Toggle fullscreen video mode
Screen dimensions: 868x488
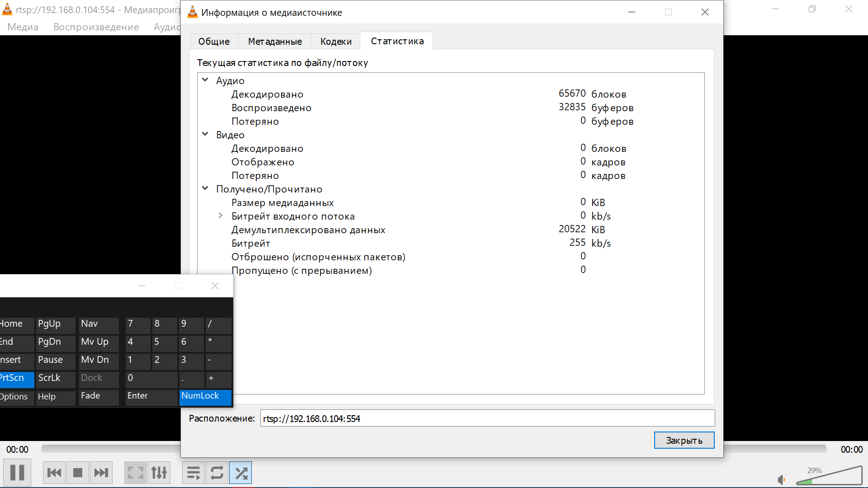(x=136, y=473)
